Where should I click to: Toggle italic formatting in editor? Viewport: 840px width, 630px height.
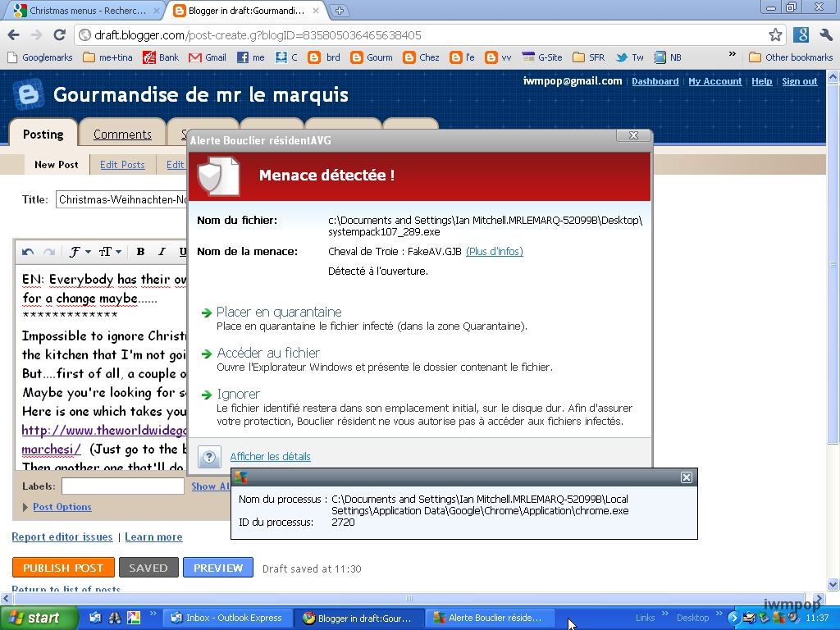tap(162, 252)
